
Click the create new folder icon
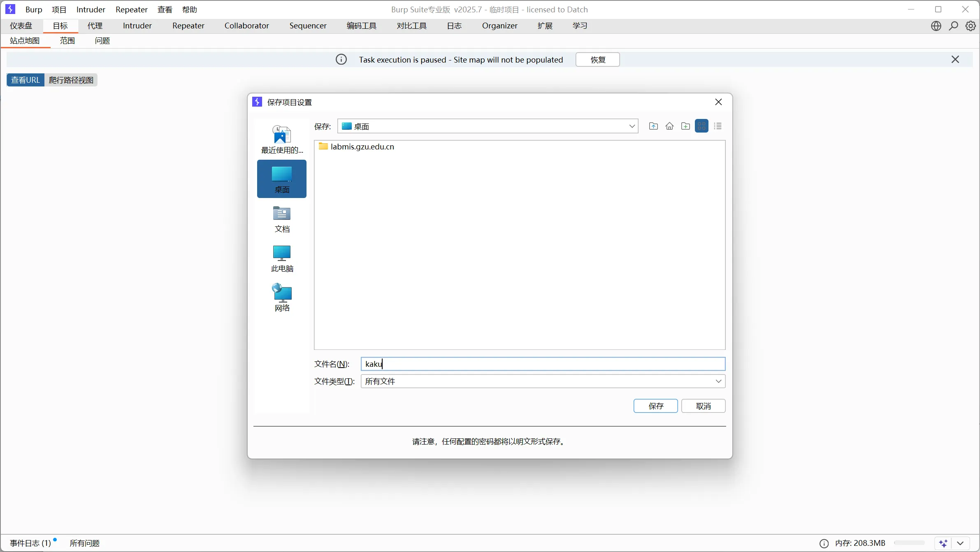(685, 126)
